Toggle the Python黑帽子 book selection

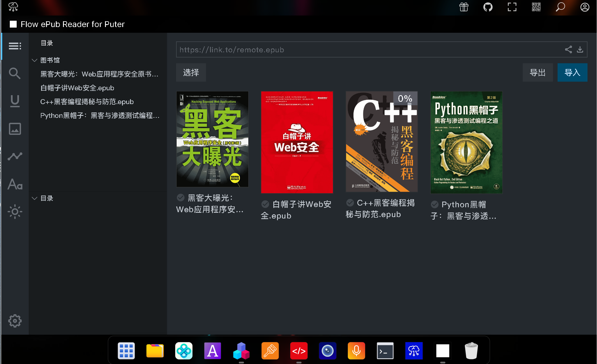[435, 204]
